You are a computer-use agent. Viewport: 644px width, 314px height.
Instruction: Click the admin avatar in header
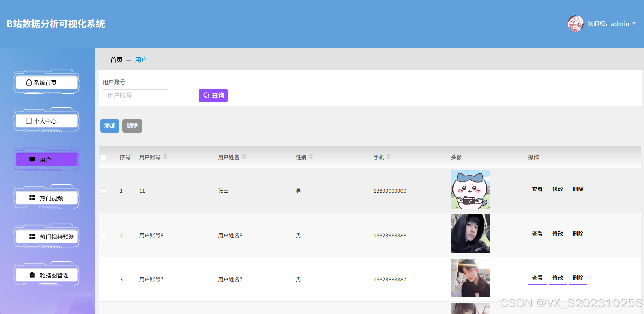point(576,24)
